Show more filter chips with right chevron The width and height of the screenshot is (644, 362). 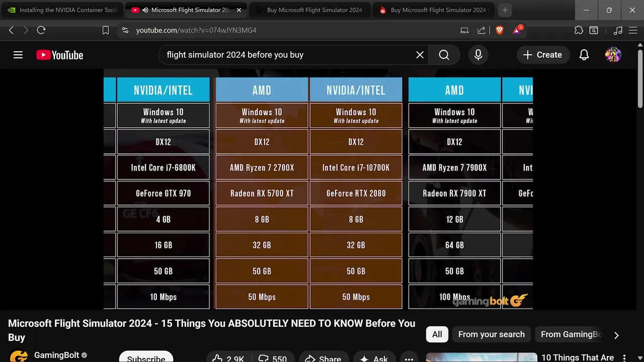point(616,335)
